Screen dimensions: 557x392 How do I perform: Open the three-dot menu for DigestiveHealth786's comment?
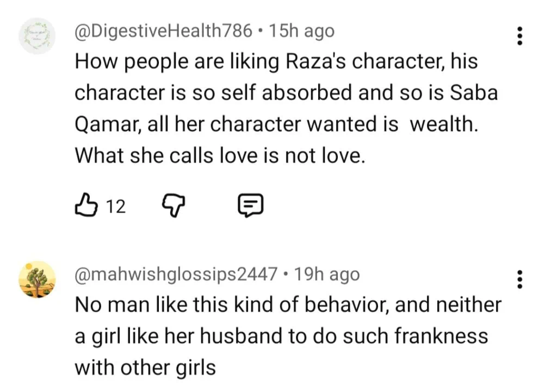tap(520, 36)
